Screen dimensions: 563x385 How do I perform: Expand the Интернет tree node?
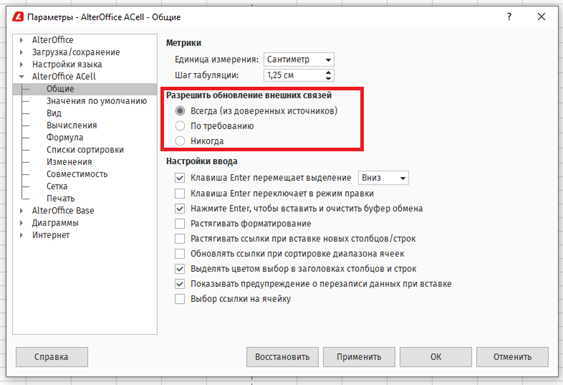[21, 235]
